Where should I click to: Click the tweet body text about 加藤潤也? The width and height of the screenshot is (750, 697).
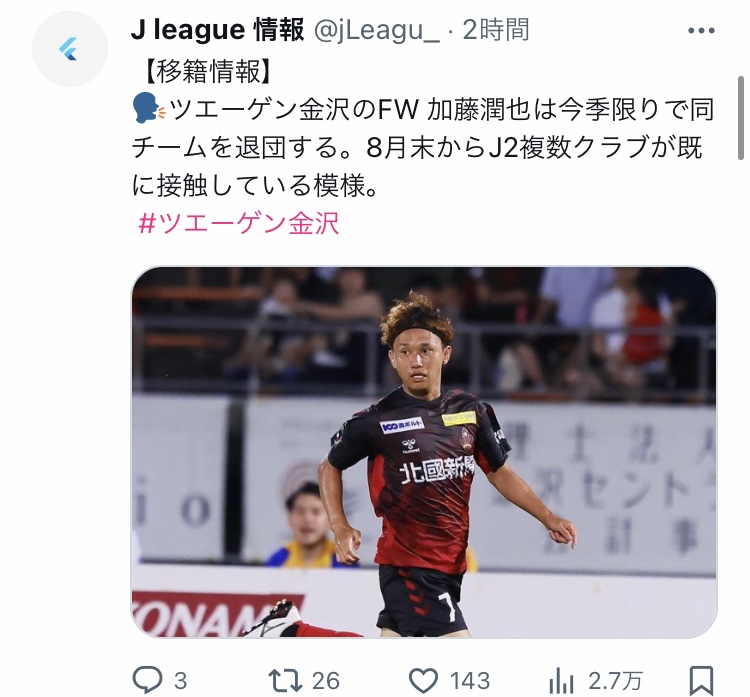click(423, 148)
